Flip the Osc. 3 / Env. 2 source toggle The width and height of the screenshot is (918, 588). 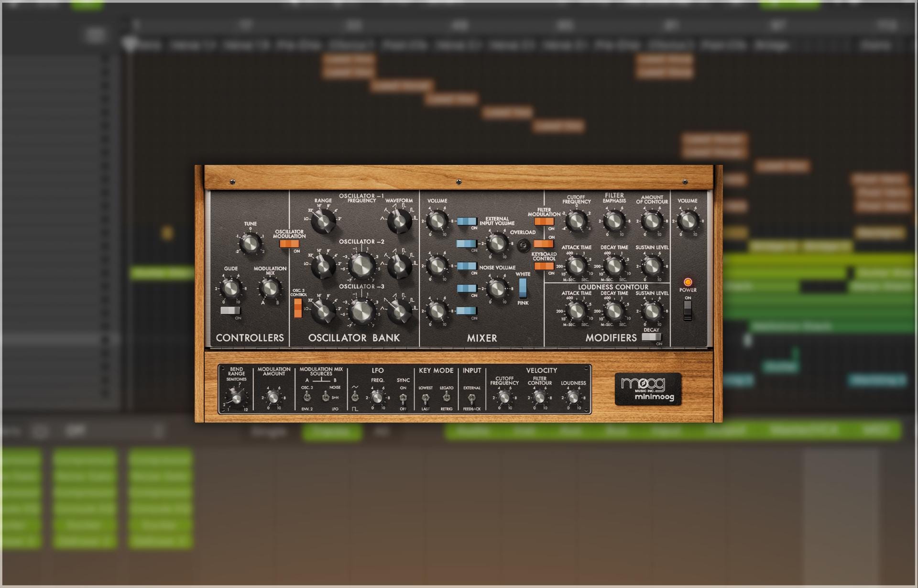(307, 397)
